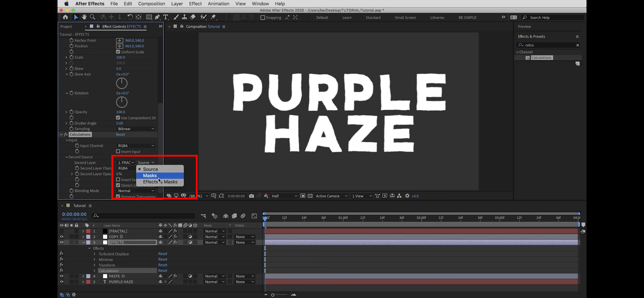Select the Type tool
This screenshot has width=644, height=298.
166,17
